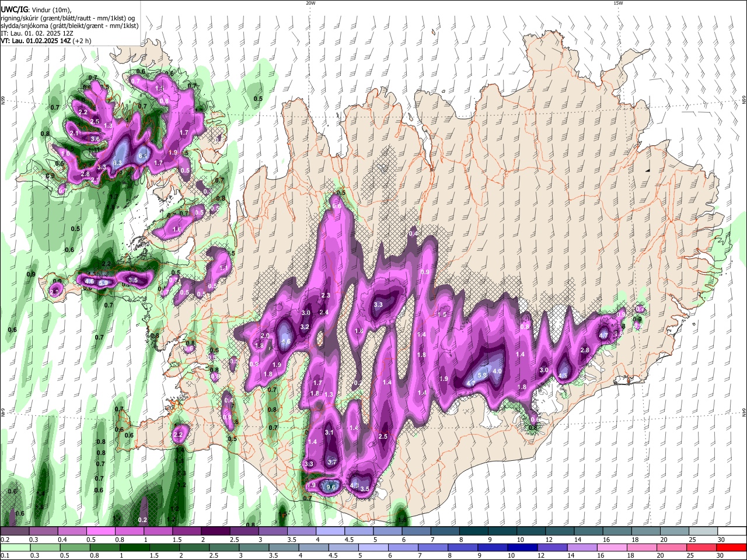The height and width of the screenshot is (560, 747).
Task: Click the 6.3 value on the map
Action: point(117,163)
